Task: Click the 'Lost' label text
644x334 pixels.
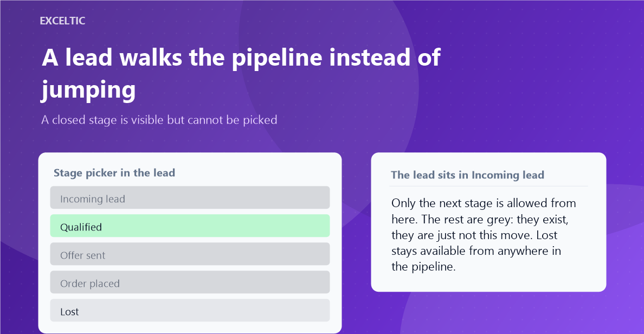Action: 69,312
